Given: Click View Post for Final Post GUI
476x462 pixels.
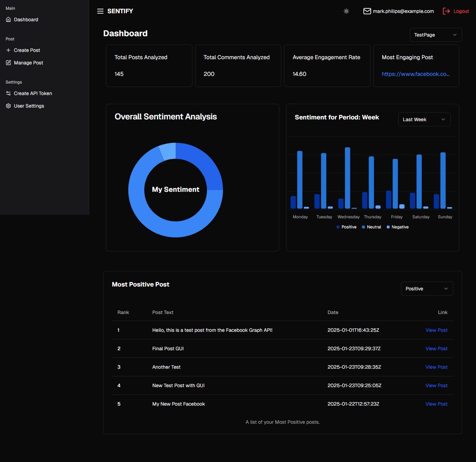Looking at the screenshot, I should (436, 349).
